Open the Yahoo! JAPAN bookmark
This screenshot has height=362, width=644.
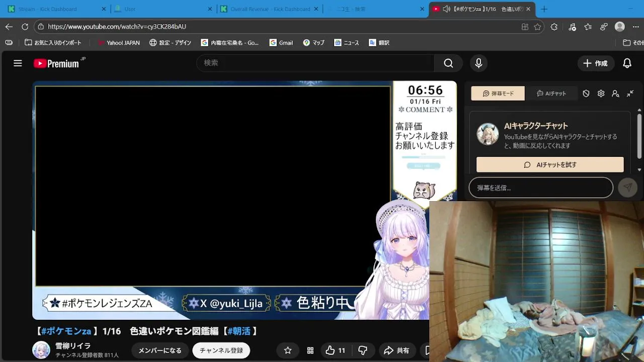119,43
